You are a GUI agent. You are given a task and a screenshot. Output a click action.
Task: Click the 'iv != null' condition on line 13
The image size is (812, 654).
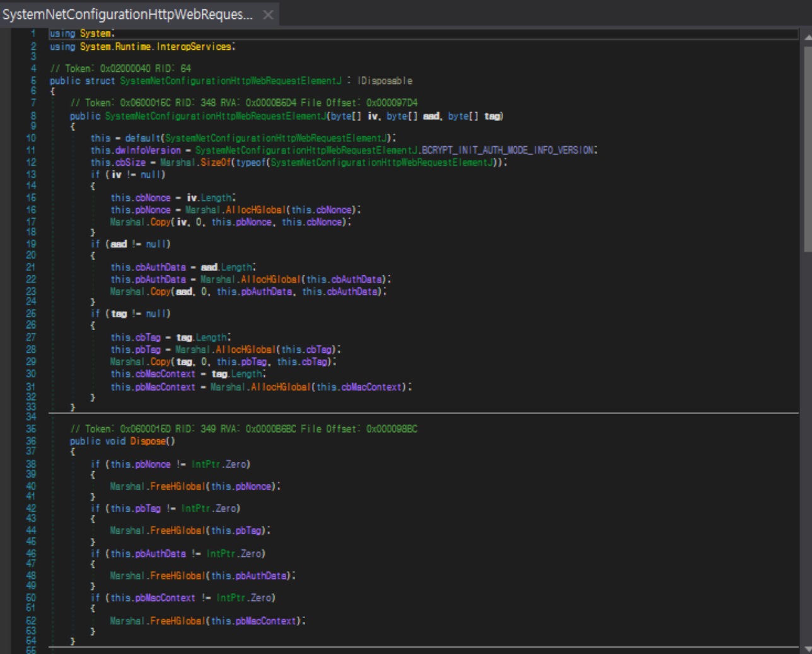click(x=136, y=175)
